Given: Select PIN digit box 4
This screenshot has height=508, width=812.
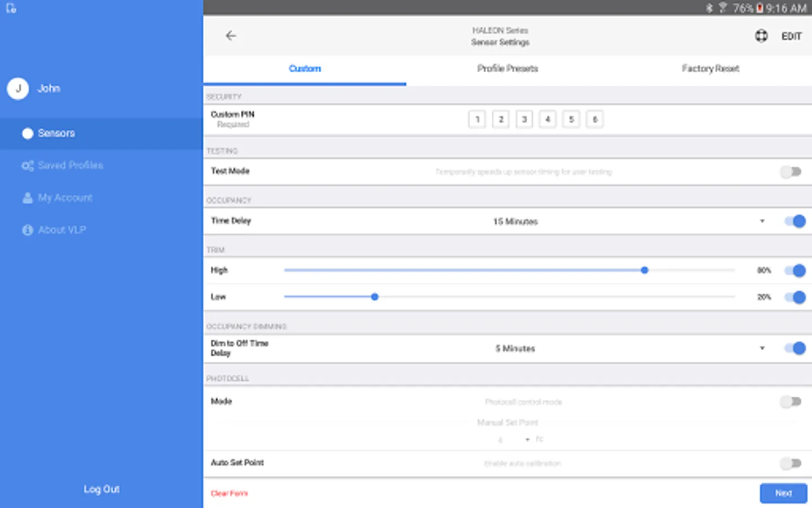Looking at the screenshot, I should [x=548, y=119].
